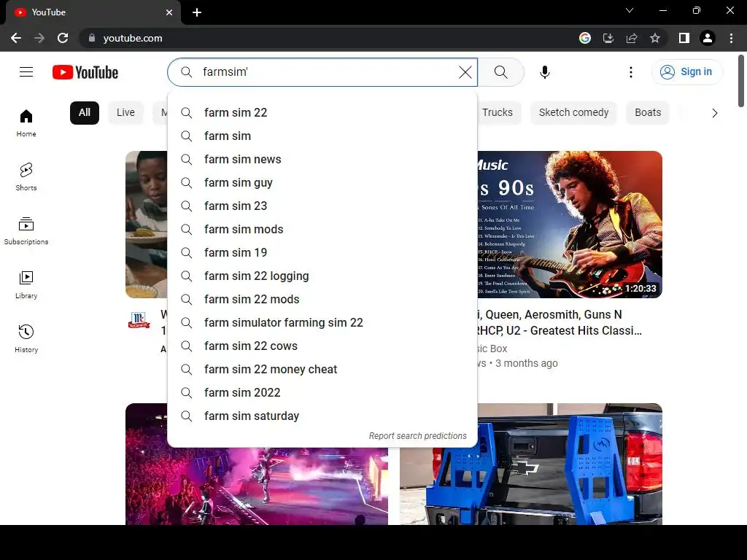Click the share page icon
Image resolution: width=747 pixels, height=560 pixels.
632,38
